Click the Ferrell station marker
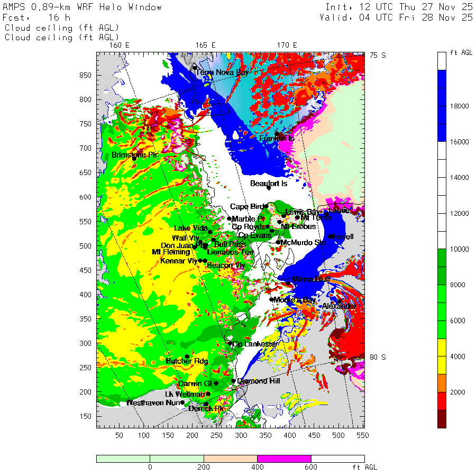The image size is (476, 476). coord(330,236)
